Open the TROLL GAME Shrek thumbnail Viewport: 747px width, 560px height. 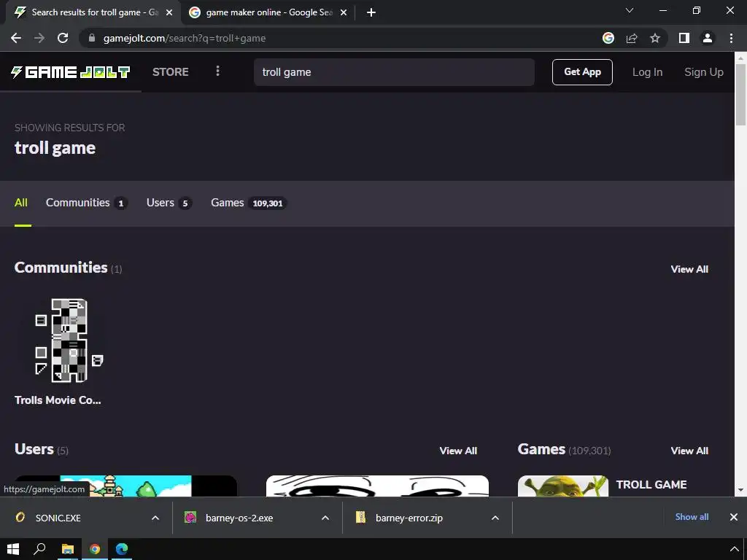point(563,486)
